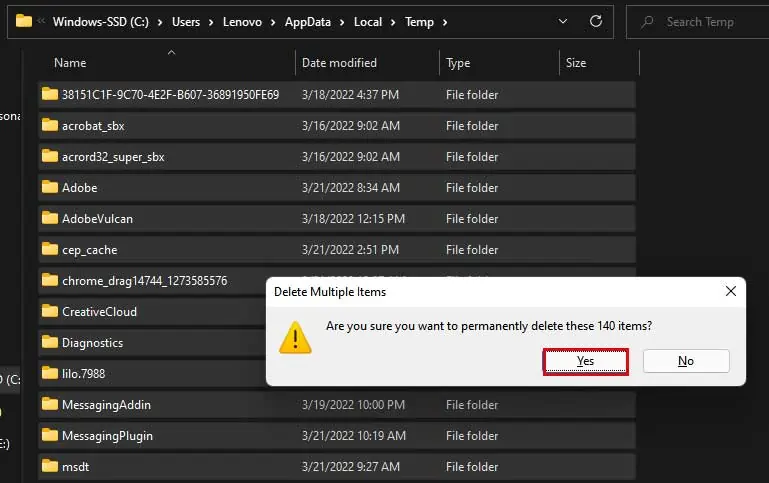Select the acrobat_sbx folder icon
The height and width of the screenshot is (483, 769).
[50, 125]
